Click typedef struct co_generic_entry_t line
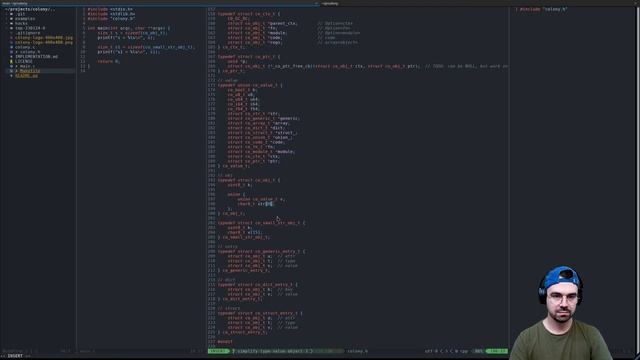 point(261,251)
